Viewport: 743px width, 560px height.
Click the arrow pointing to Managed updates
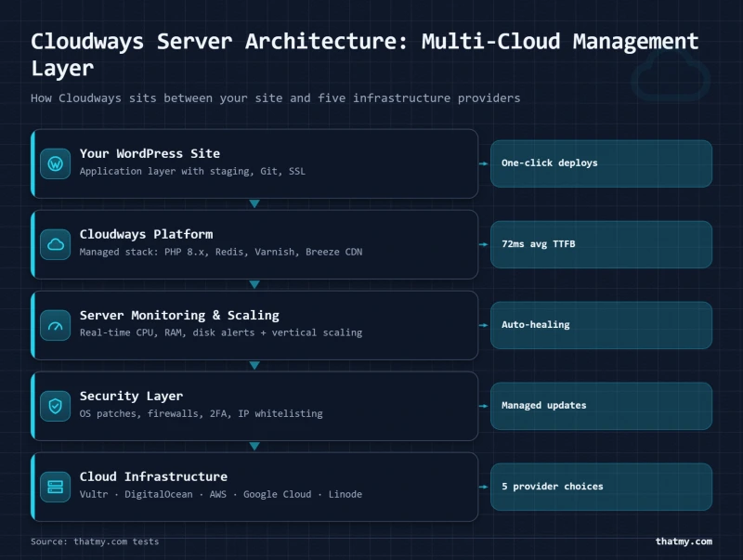(x=483, y=406)
